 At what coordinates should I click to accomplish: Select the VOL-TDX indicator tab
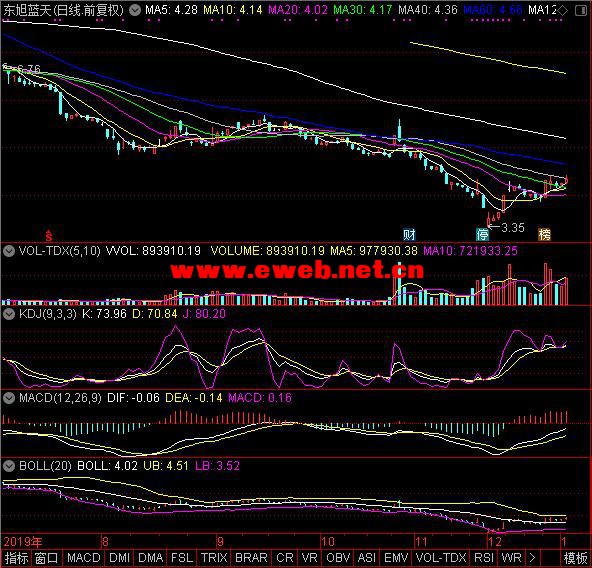[x=441, y=558]
